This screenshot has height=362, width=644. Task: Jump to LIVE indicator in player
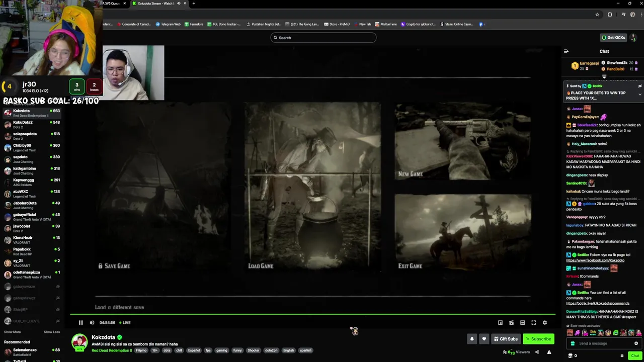(x=125, y=323)
